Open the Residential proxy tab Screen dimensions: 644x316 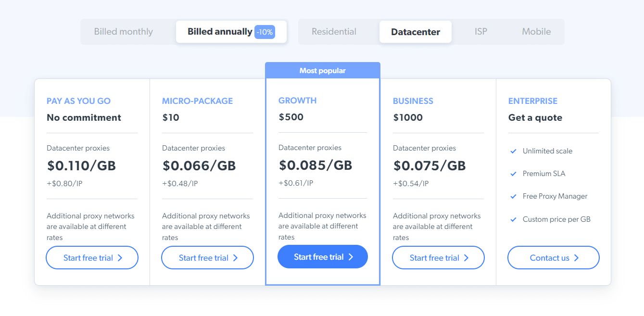tap(334, 32)
